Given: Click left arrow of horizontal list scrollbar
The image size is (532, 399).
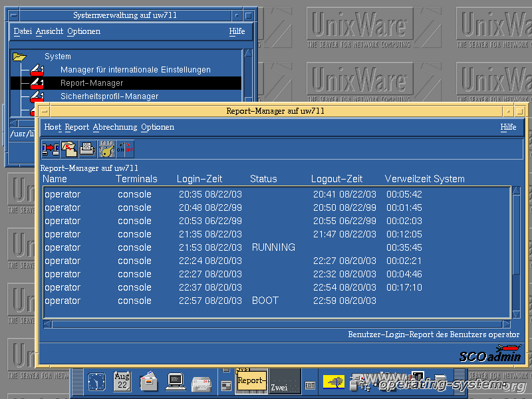Looking at the screenshot, I should click(x=48, y=325).
